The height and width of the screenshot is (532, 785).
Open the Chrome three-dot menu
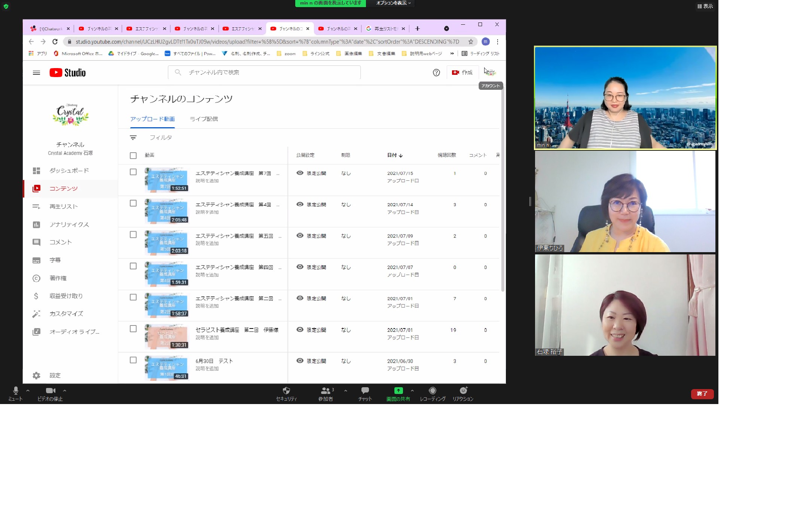pyautogui.click(x=498, y=42)
